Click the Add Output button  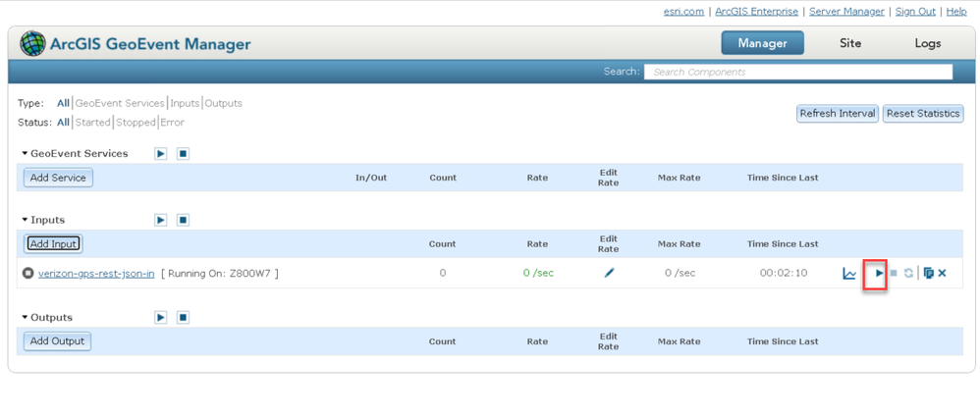(x=58, y=341)
